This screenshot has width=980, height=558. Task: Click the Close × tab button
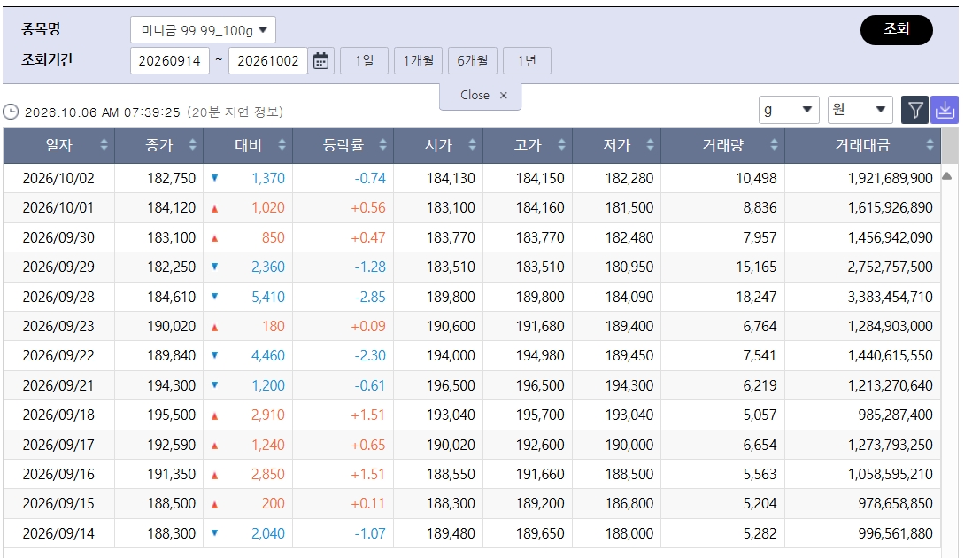(480, 96)
